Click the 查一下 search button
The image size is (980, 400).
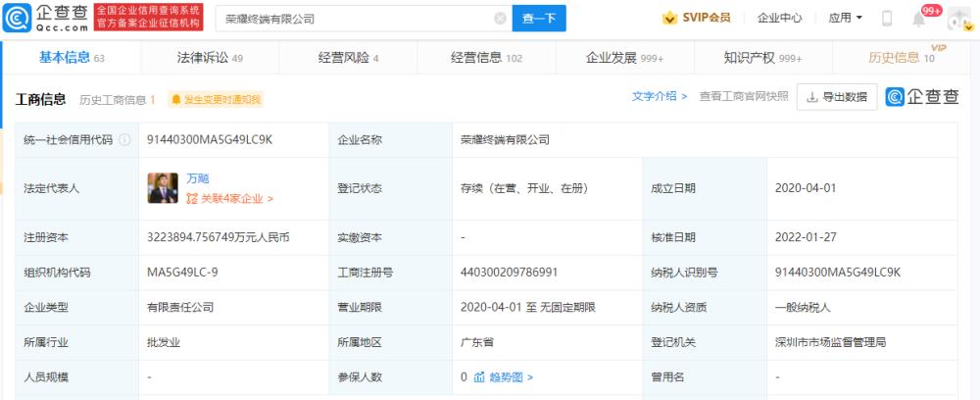[539, 18]
